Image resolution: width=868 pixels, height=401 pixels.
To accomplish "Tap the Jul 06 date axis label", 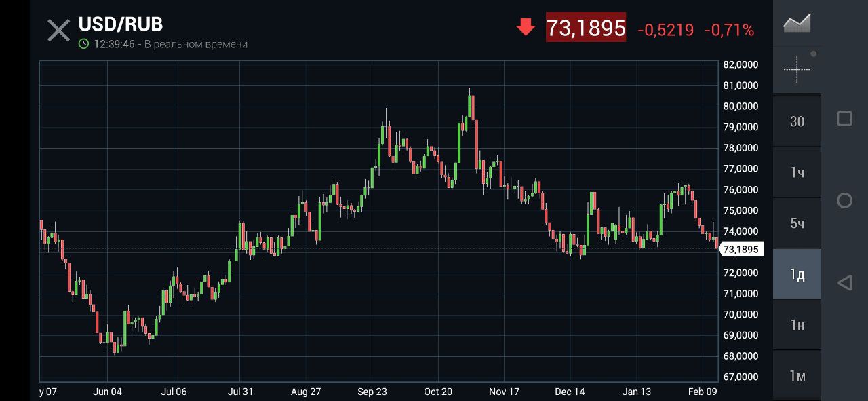I will [174, 392].
